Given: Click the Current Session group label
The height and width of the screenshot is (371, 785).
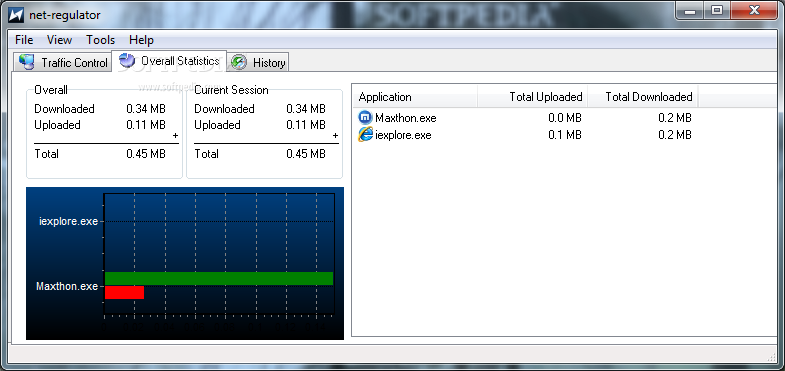Looking at the screenshot, I should pos(231,90).
